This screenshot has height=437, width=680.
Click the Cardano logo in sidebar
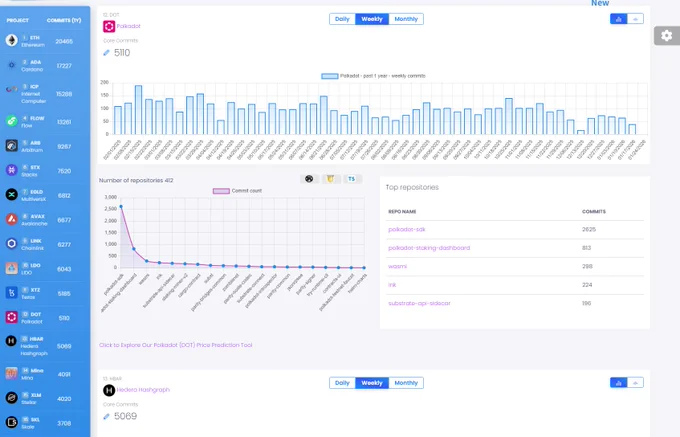[x=12, y=65]
